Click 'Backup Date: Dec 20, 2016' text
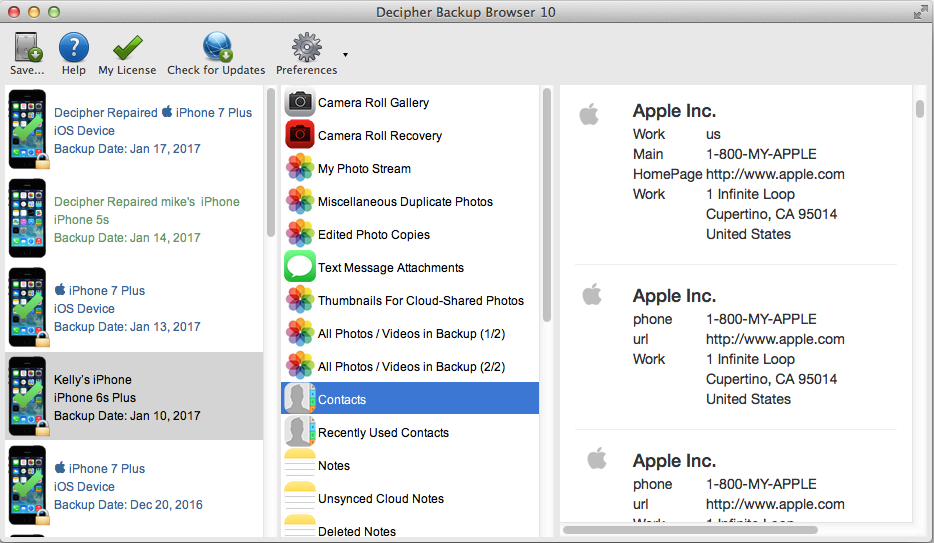 click(128, 504)
